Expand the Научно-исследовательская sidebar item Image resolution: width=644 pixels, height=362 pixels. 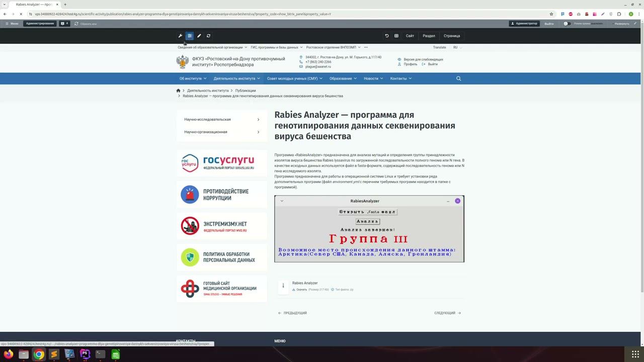pos(222,119)
